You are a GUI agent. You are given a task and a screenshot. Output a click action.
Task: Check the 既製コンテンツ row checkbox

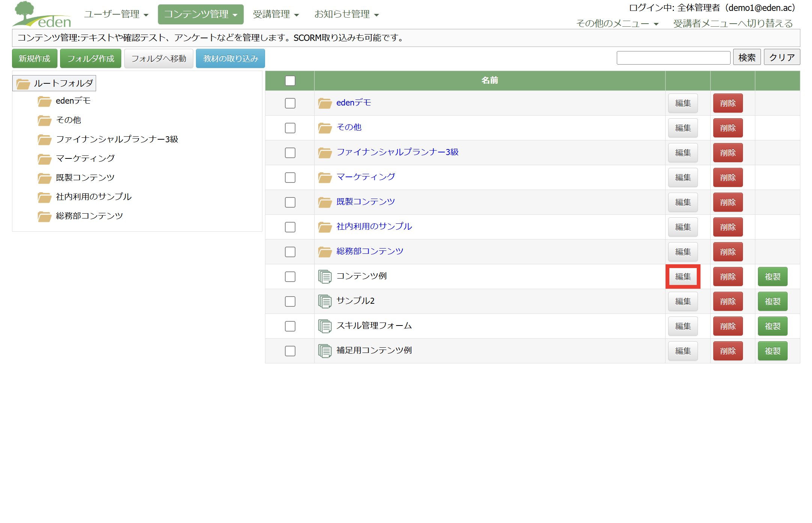(290, 202)
